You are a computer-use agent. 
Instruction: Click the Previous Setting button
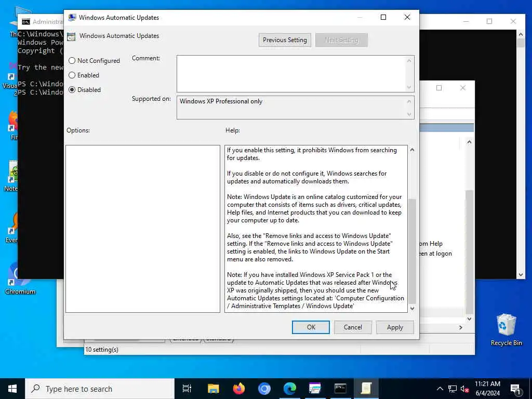coord(285,40)
